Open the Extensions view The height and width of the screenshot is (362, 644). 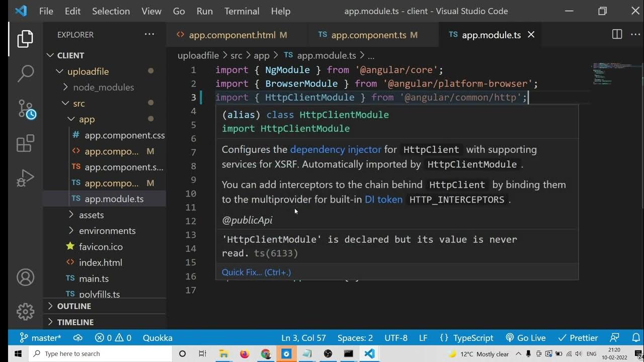(25, 144)
